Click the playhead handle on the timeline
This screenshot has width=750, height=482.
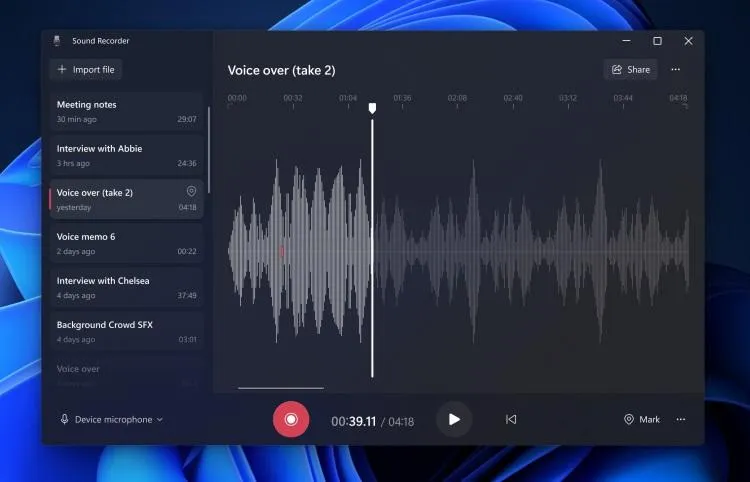[372, 107]
